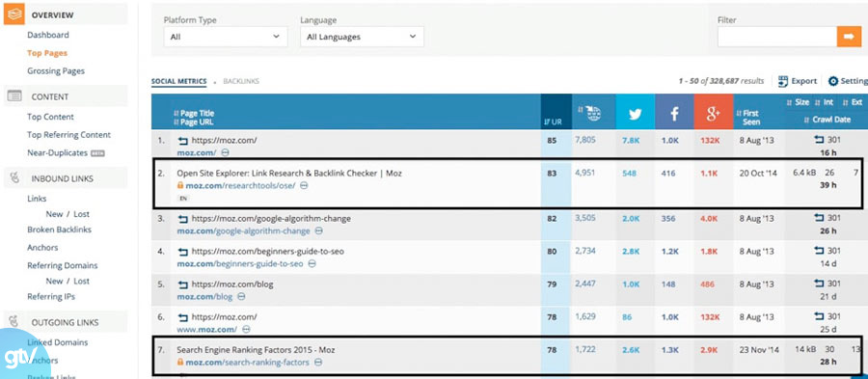Sort by Size column header
Screen dimensions: 868x379
(x=799, y=102)
